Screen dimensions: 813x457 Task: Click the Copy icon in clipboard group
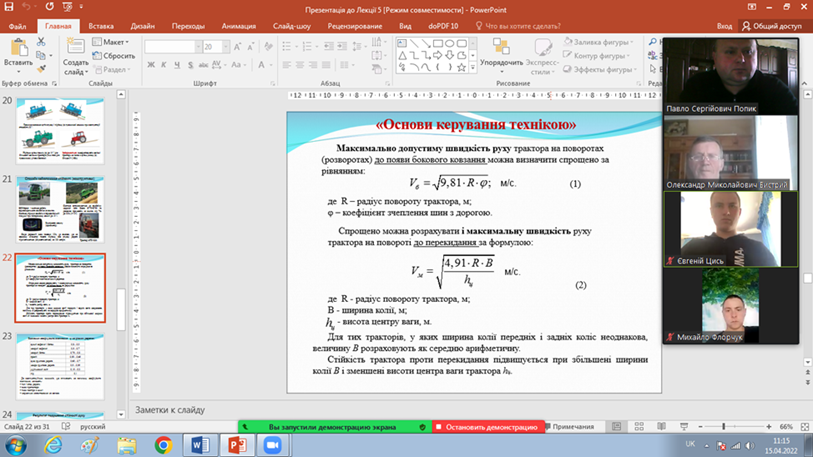40,55
